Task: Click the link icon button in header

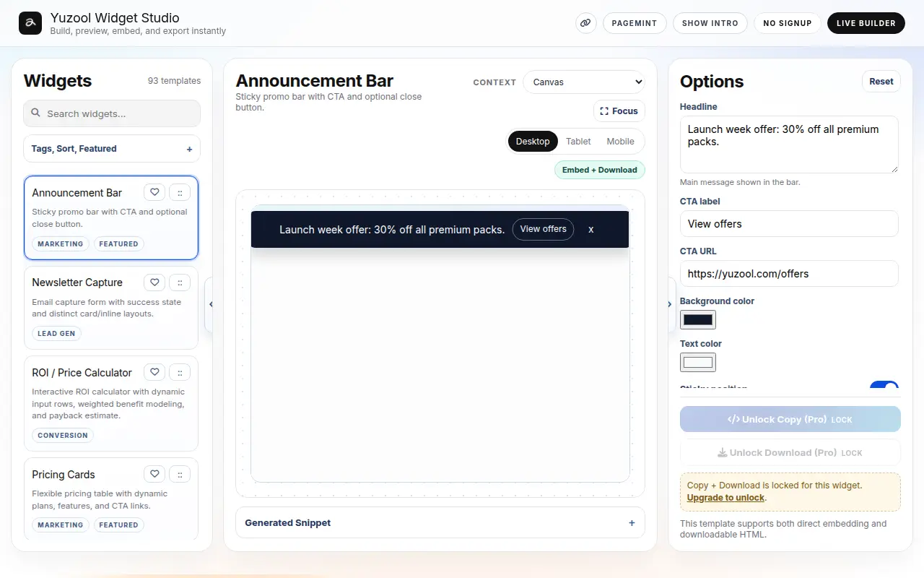Action: 586,23
